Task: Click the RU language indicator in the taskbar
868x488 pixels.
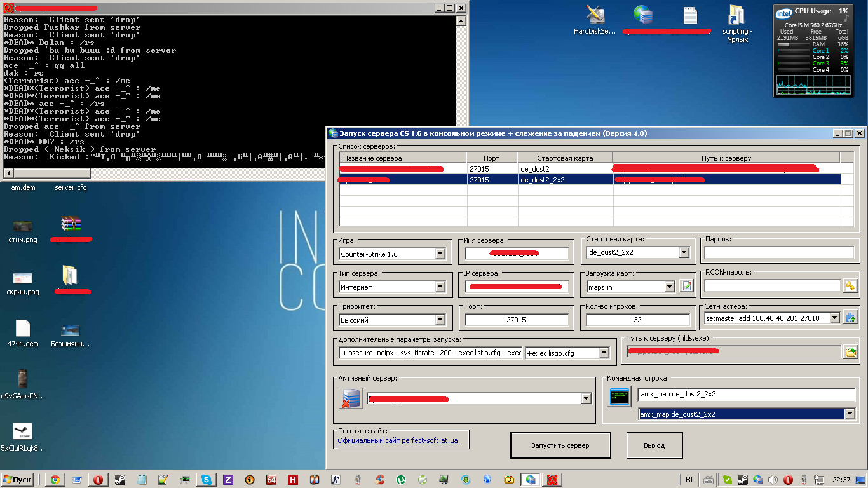Action: point(691,480)
